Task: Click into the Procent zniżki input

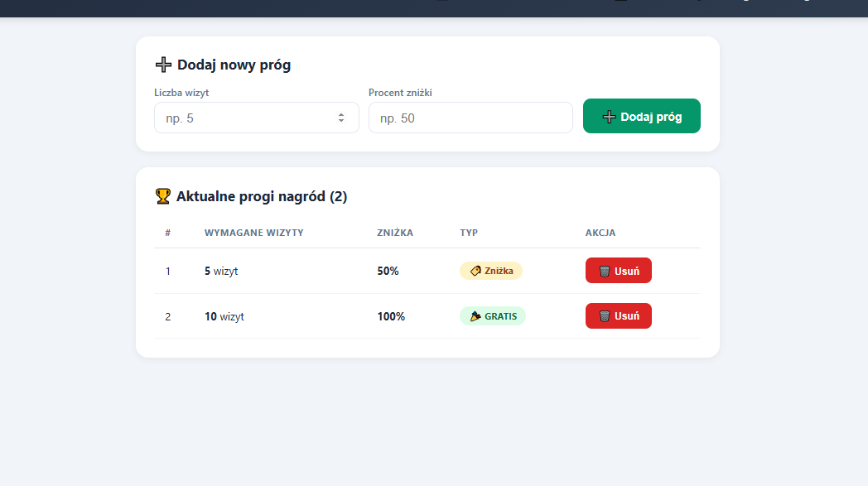Action: pyautogui.click(x=470, y=118)
